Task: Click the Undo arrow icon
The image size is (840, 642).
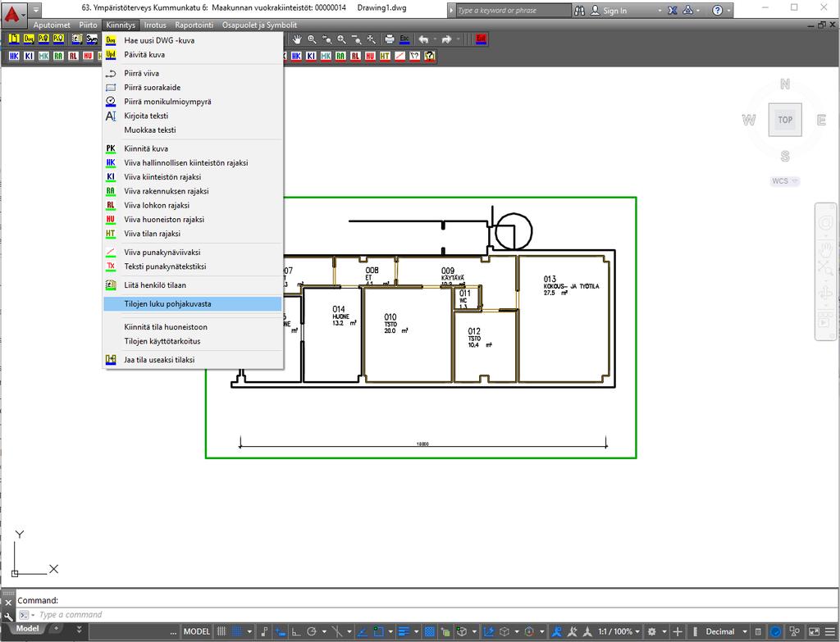Action: [x=424, y=39]
